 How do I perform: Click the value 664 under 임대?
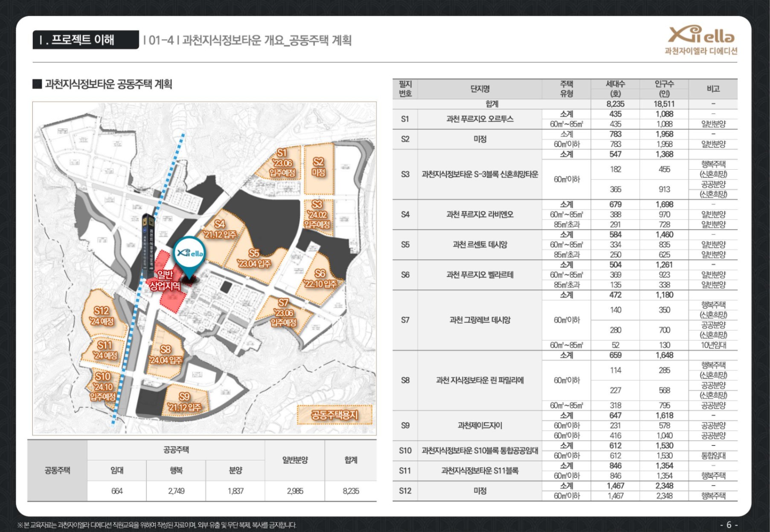pyautogui.click(x=117, y=491)
